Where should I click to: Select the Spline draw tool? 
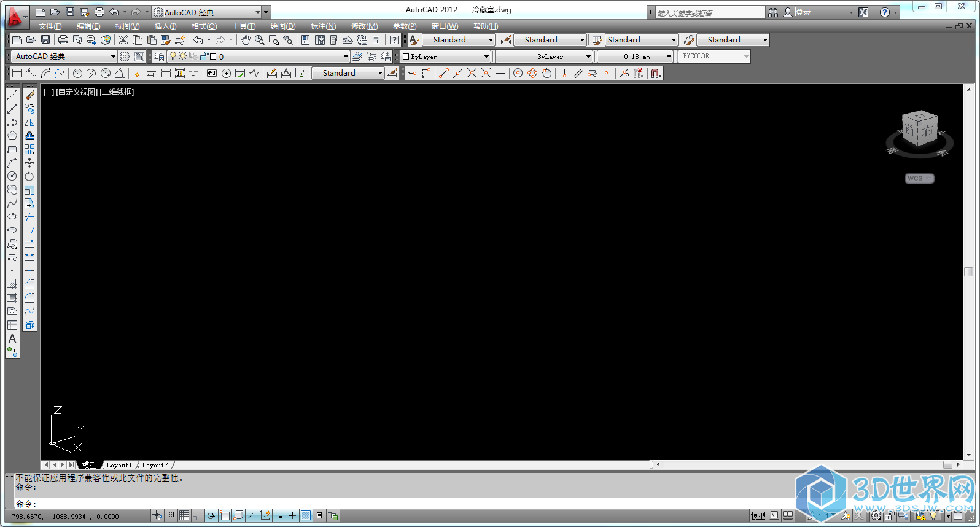tap(12, 203)
